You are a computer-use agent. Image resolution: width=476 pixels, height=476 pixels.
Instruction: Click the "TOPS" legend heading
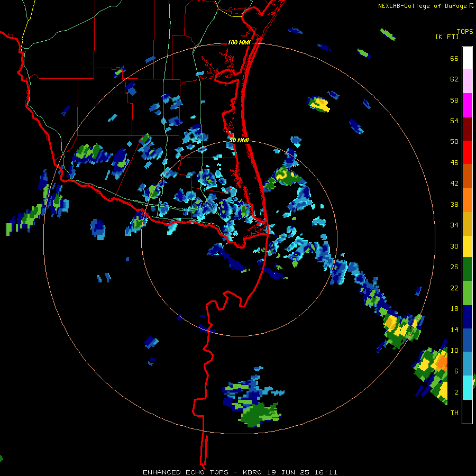(465, 32)
